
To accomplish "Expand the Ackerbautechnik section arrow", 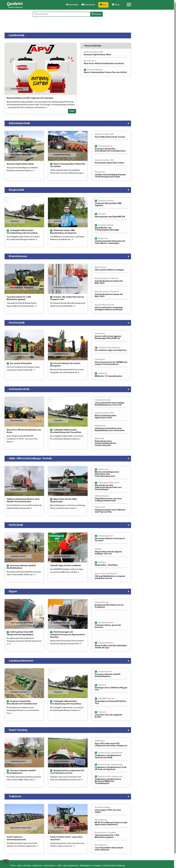I will pyautogui.click(x=128, y=123).
